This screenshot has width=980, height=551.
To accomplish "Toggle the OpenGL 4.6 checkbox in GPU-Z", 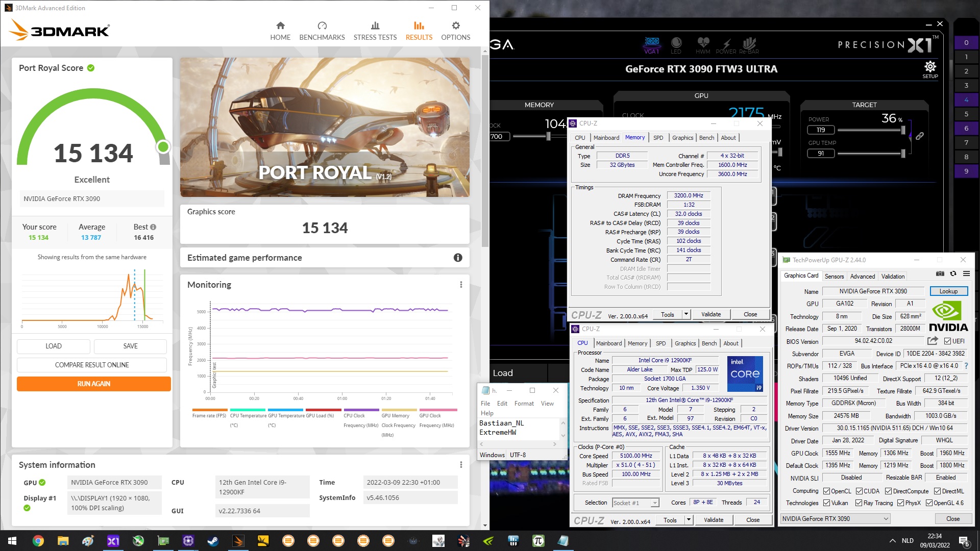I will [x=929, y=503].
